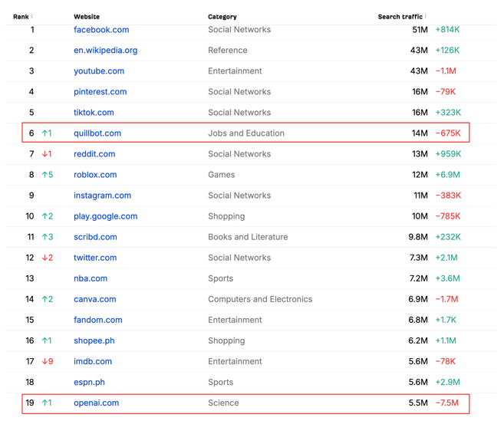This screenshot has height=421, width=504.
Task: Click the up arrow beside scribd.com rank
Action: click(x=44, y=237)
